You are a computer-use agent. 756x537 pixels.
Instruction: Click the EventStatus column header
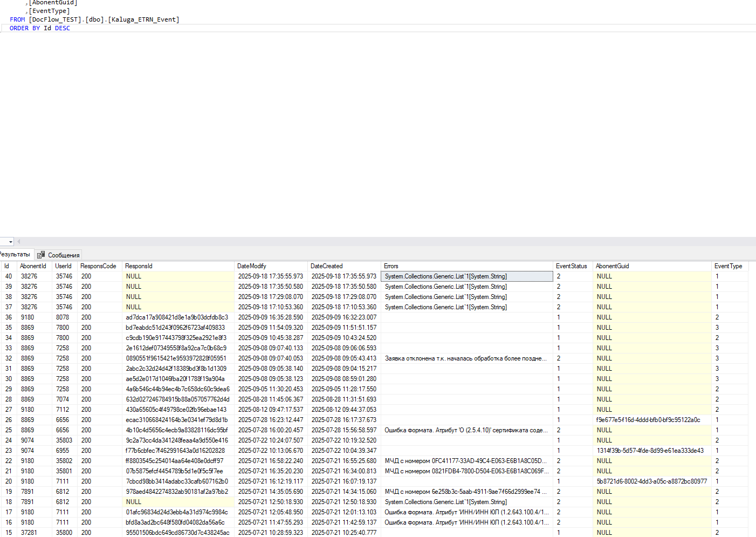click(x=573, y=266)
